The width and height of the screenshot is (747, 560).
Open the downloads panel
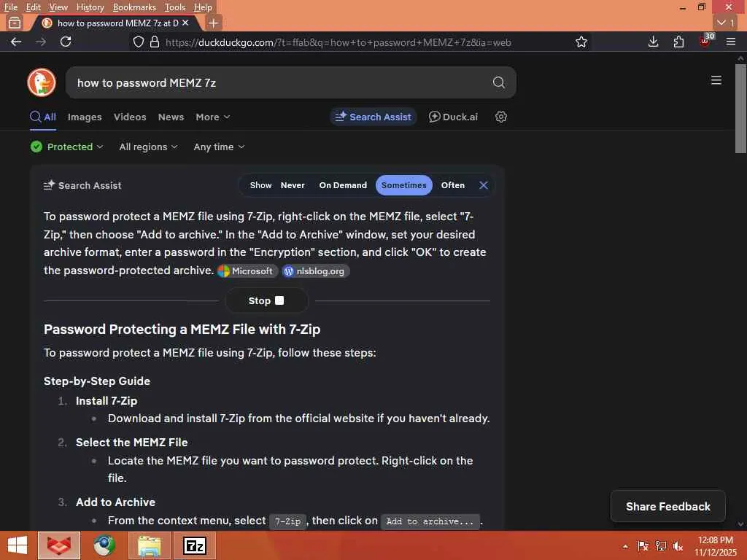654,42
